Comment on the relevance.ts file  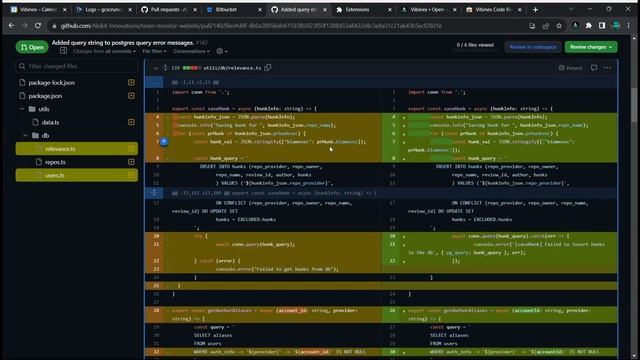coord(593,68)
